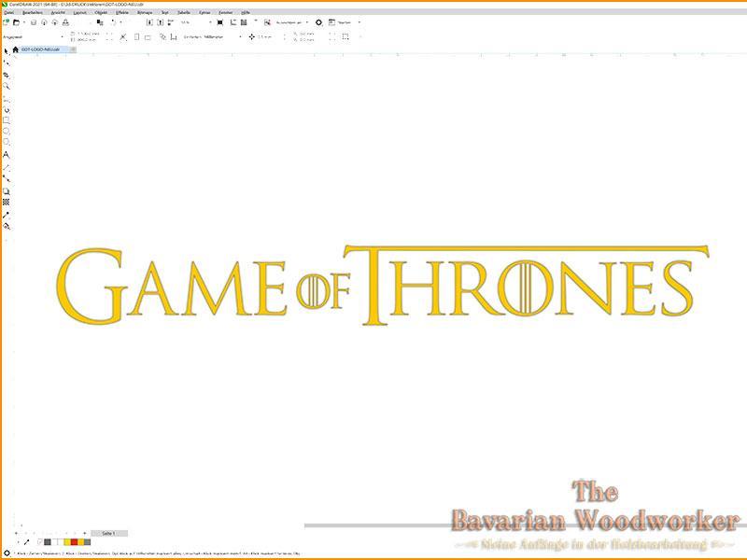Select the Shape tool
This screenshot has height=560, width=747.
7,63
